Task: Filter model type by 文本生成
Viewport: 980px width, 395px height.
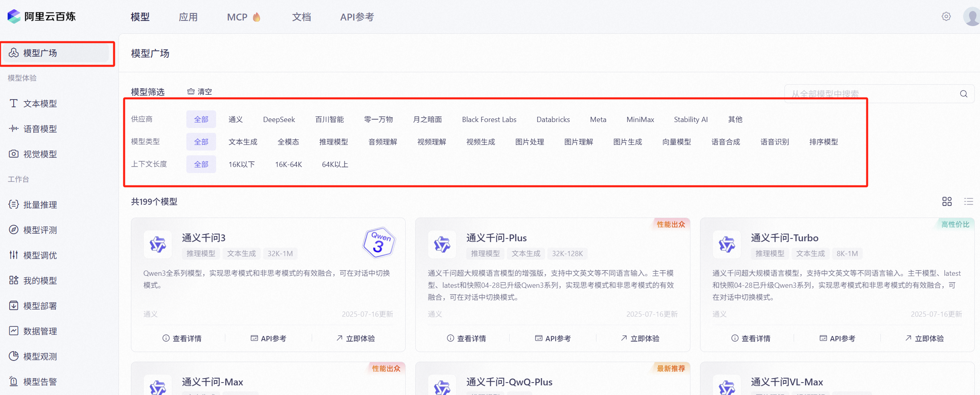Action: pyautogui.click(x=243, y=142)
